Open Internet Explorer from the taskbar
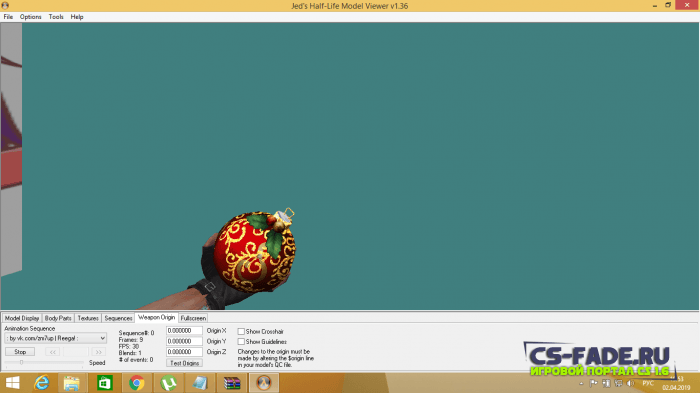700x393 pixels. 42,383
